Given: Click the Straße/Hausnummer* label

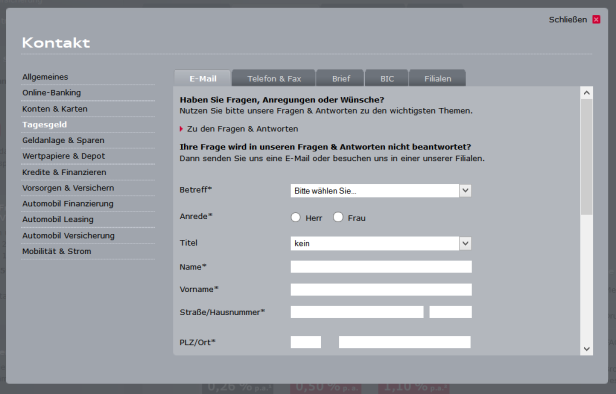Looking at the screenshot, I should coord(222,312).
